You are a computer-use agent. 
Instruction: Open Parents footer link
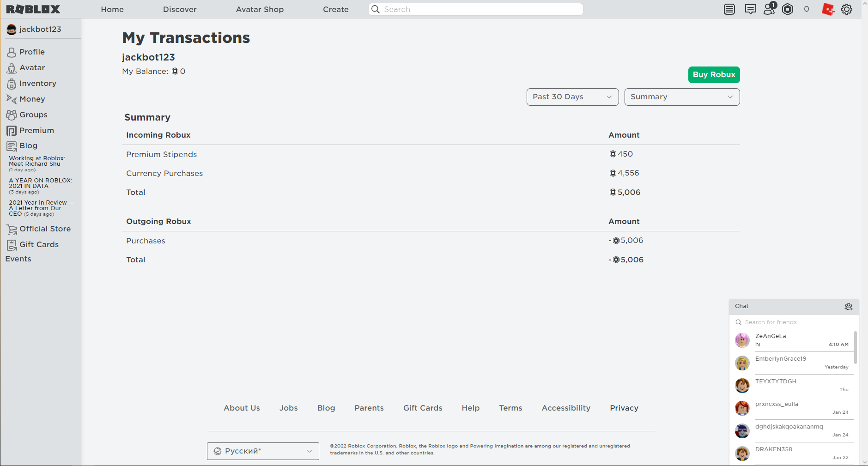[369, 408]
